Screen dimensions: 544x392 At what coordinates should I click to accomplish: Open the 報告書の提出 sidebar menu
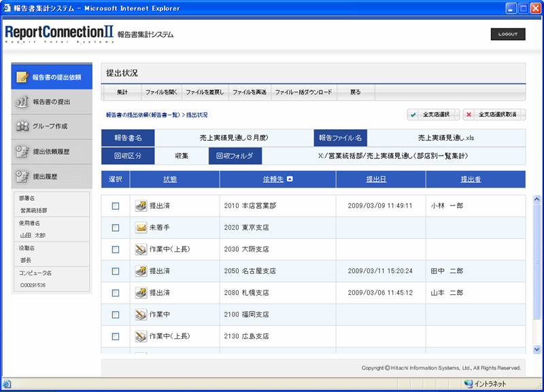52,102
